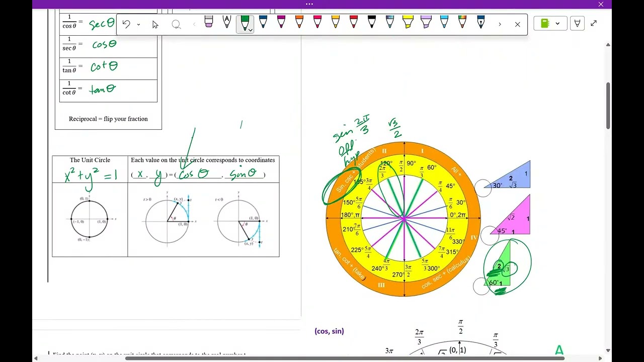Close the window with purple bar X

pyautogui.click(x=600, y=4)
